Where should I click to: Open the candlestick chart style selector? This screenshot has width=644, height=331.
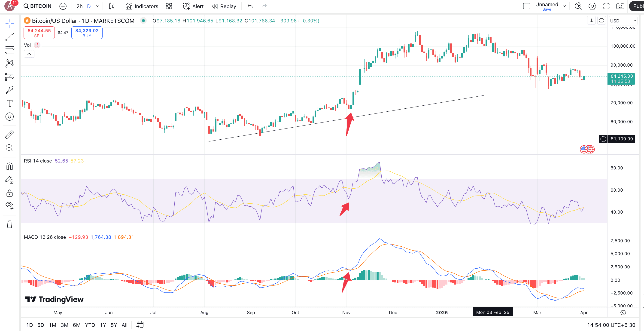click(x=112, y=6)
